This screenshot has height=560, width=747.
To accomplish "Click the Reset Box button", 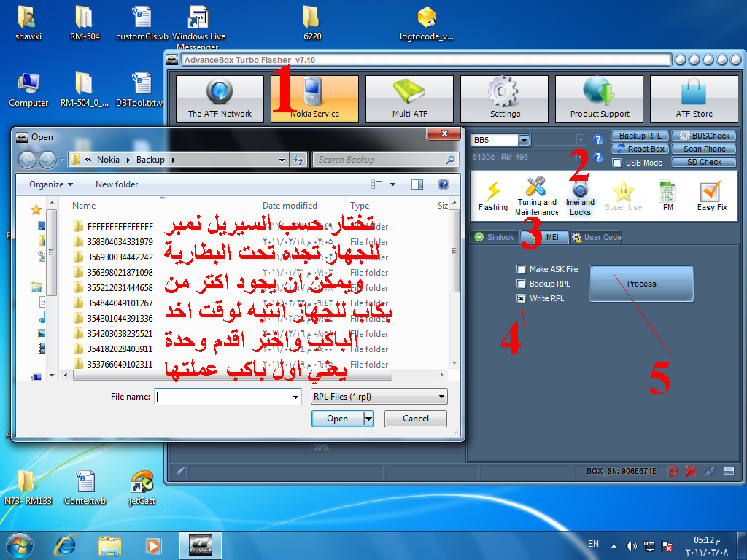I will click(x=640, y=149).
